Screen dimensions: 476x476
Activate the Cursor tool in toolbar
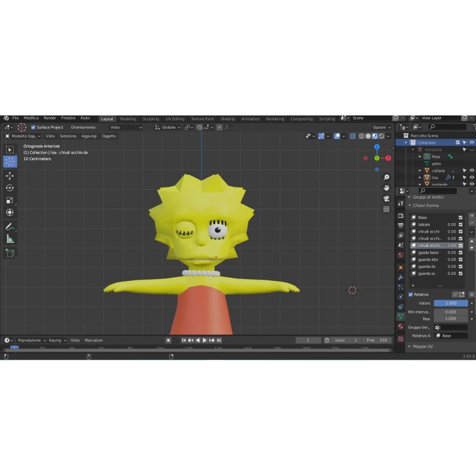[10, 162]
